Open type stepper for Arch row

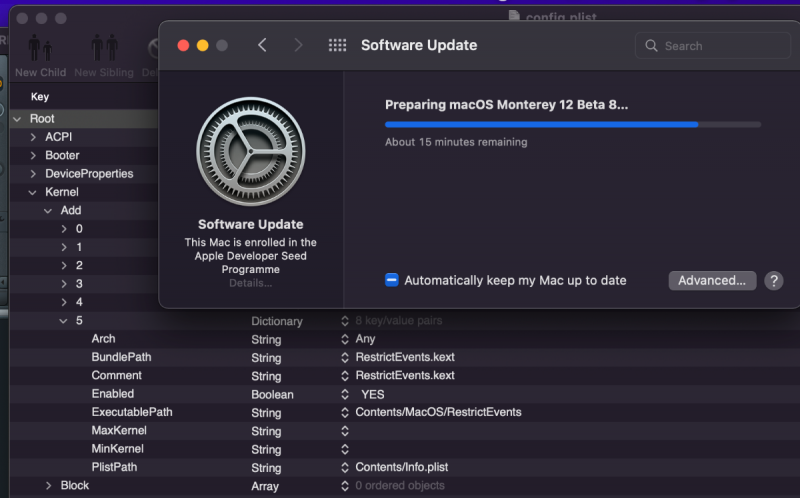(x=345, y=339)
